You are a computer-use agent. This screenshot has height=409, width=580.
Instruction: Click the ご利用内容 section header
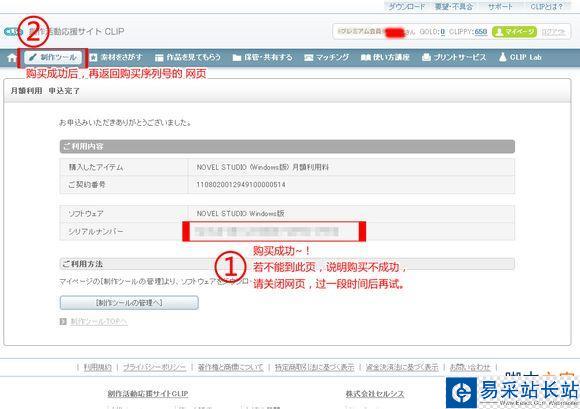tap(287, 146)
